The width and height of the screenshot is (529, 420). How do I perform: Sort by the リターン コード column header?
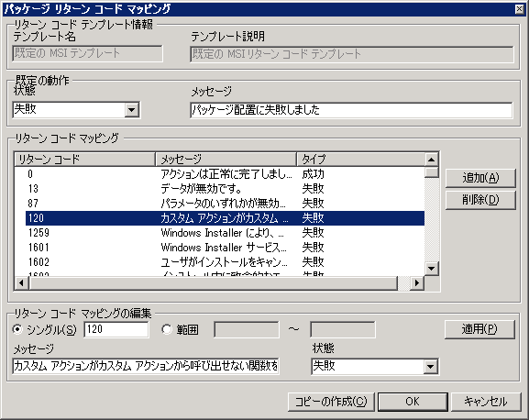point(84,160)
